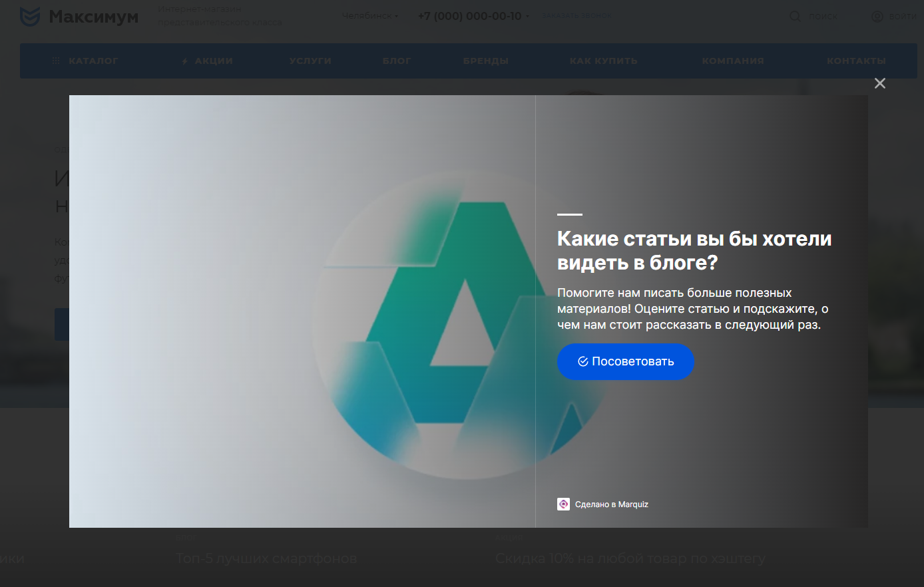Open the Акции menu item
The image size is (924, 587).
(x=208, y=61)
